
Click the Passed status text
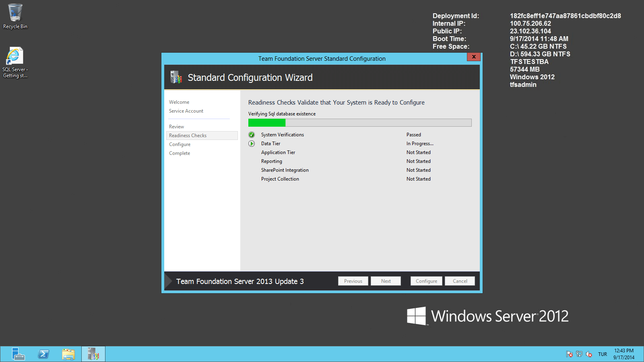coord(414,135)
